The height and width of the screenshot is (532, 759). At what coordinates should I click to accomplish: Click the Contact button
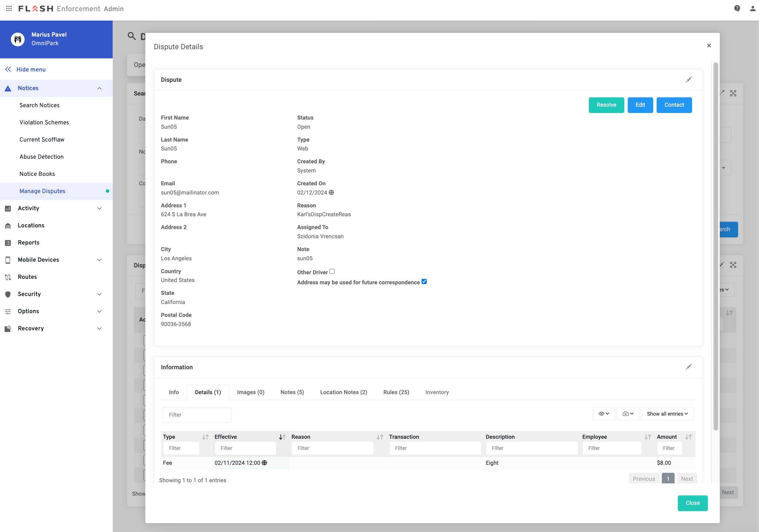tap(674, 105)
